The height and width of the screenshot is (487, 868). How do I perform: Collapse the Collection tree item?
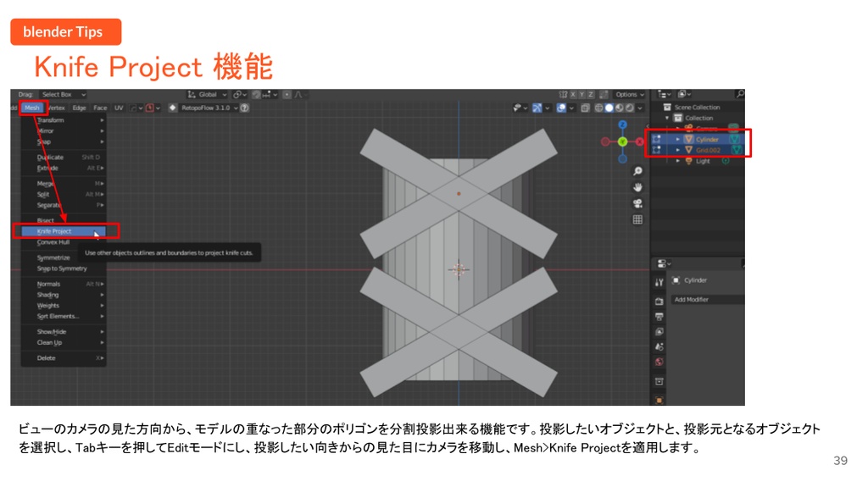[x=667, y=119]
